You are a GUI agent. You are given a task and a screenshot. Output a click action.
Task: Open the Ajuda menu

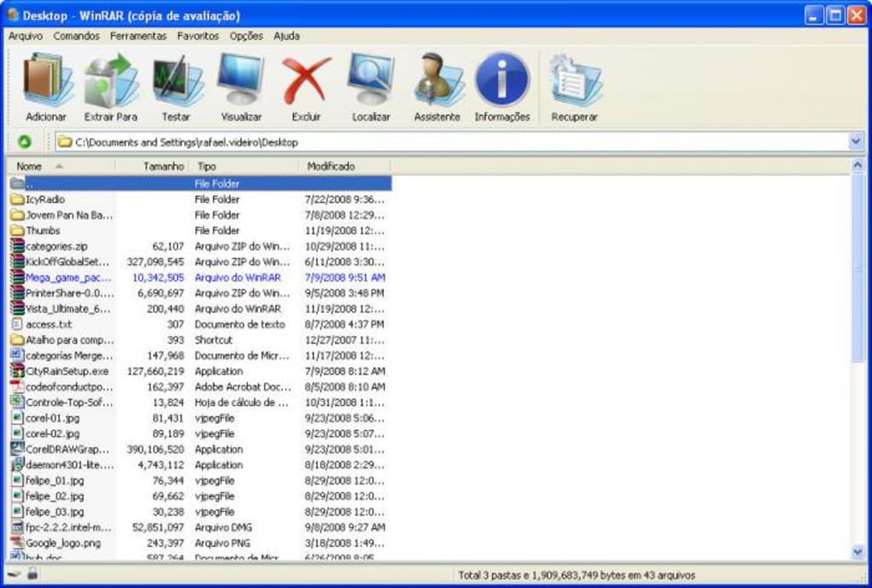pos(286,36)
